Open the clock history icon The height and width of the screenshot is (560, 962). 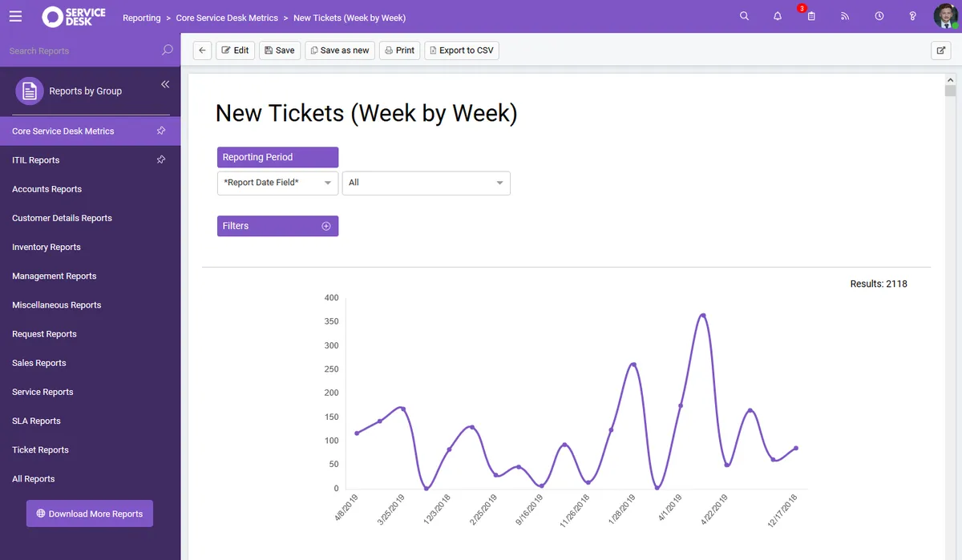tap(879, 16)
